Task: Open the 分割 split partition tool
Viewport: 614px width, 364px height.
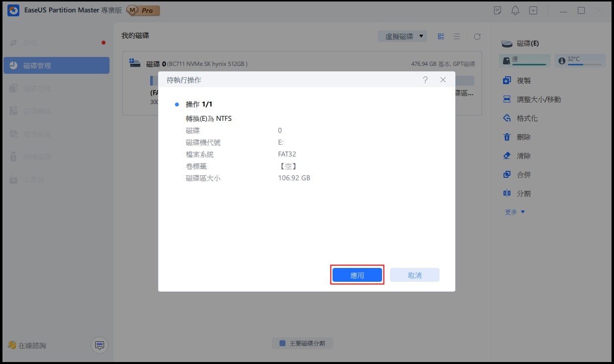Action: (x=518, y=193)
